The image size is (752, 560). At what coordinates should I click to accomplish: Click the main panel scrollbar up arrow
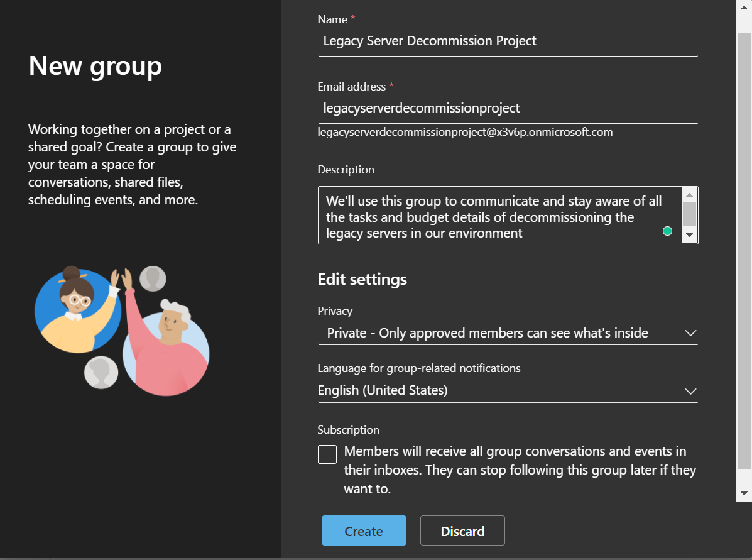pyautogui.click(x=745, y=8)
